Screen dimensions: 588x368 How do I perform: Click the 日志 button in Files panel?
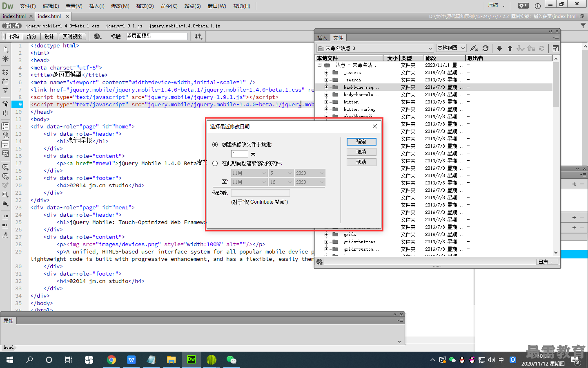546,262
